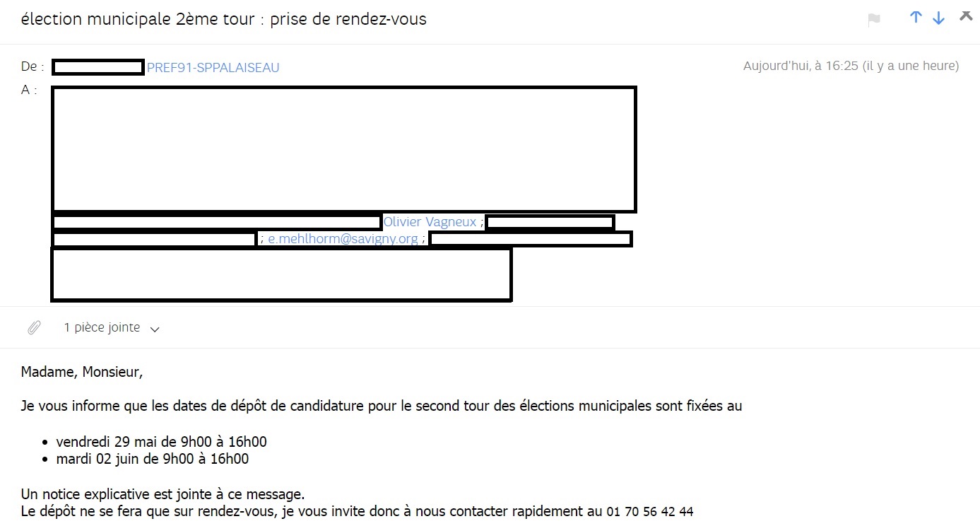
Task: Click the "De :" sender label
Action: [x=33, y=66]
